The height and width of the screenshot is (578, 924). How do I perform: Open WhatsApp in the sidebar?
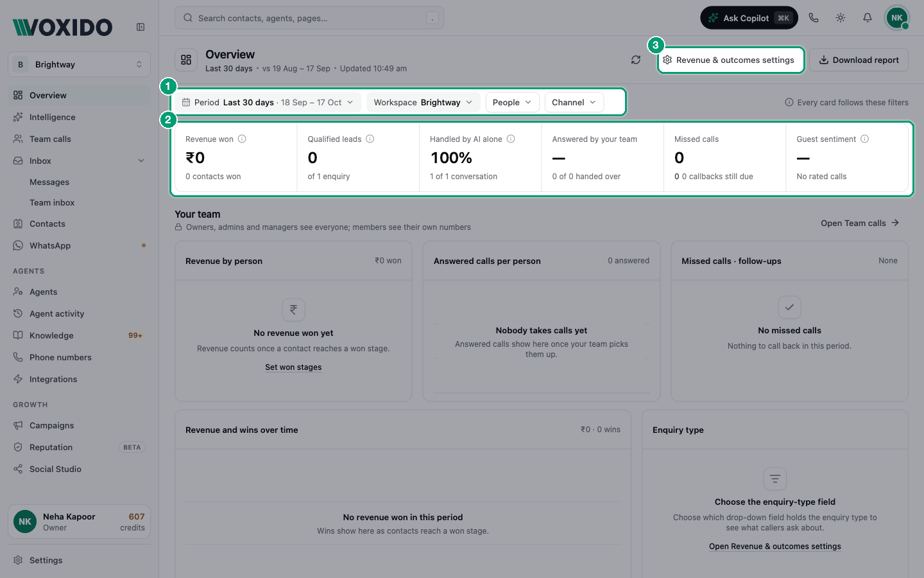pyautogui.click(x=80, y=245)
